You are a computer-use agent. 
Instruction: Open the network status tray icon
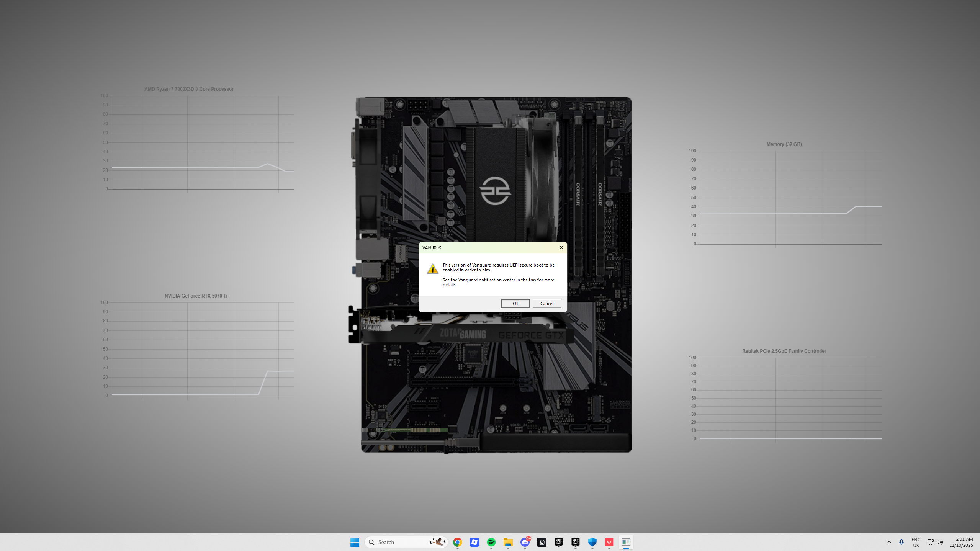930,542
